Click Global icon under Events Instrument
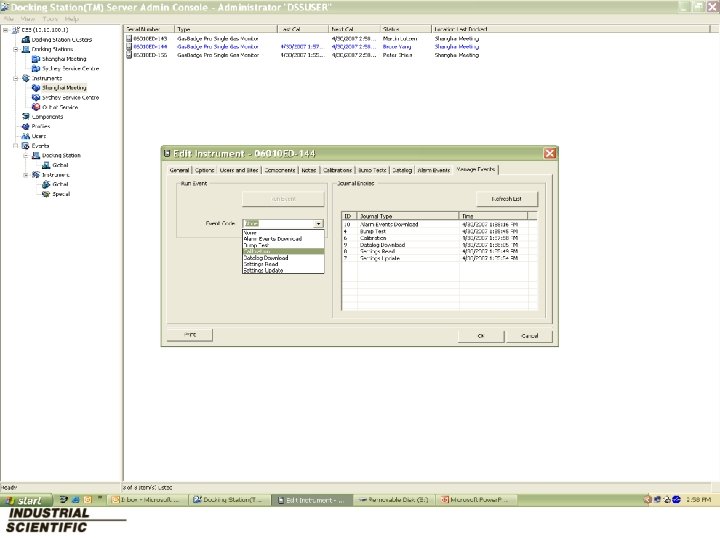 tap(46, 184)
